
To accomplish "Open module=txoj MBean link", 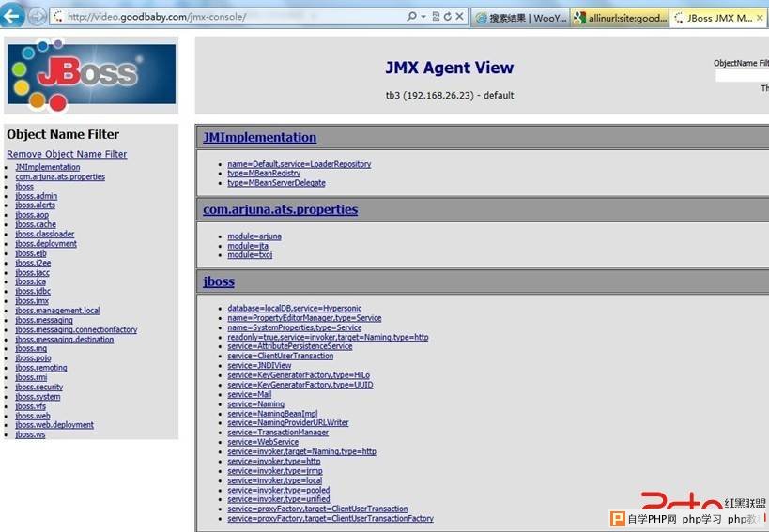I will (x=250, y=254).
